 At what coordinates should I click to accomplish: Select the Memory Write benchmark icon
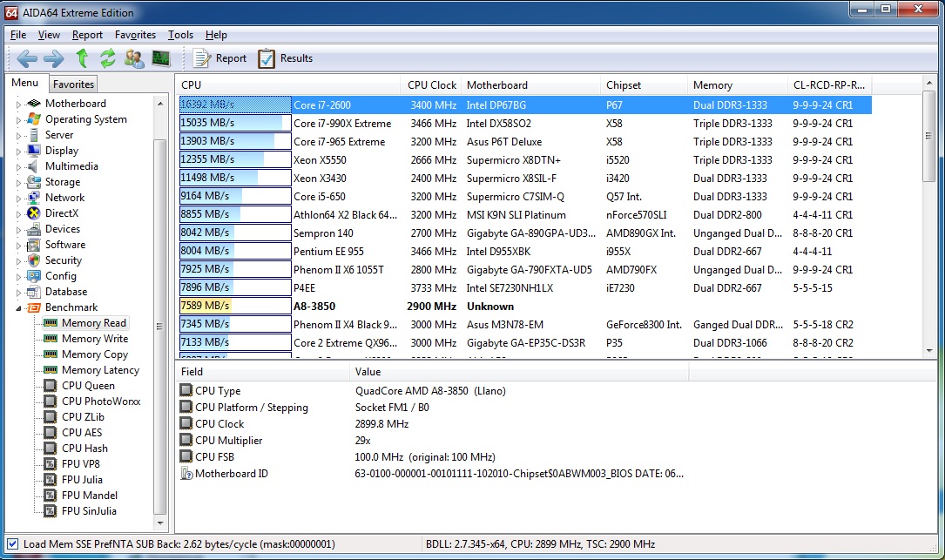click(x=51, y=339)
